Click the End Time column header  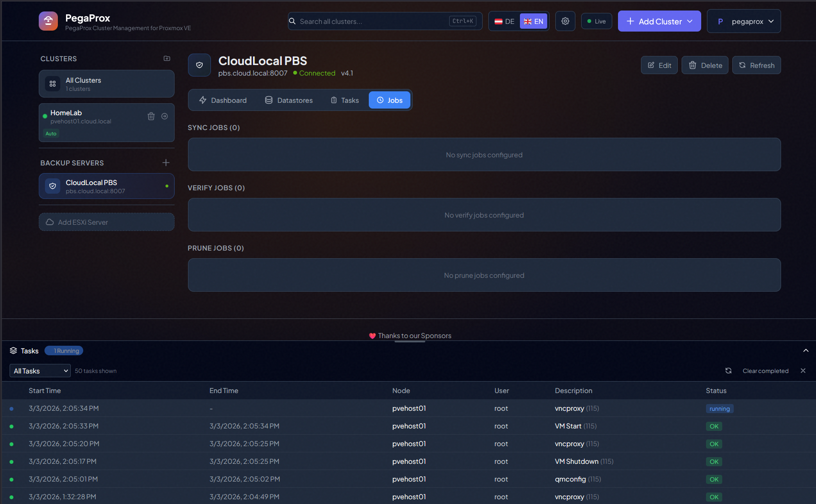(x=224, y=391)
